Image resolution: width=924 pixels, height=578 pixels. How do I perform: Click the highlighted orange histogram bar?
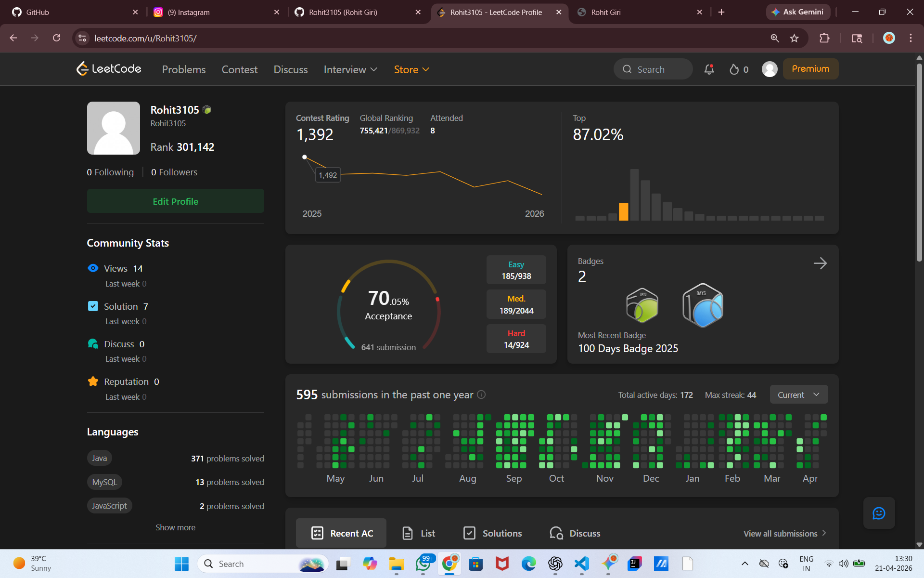coord(624,211)
